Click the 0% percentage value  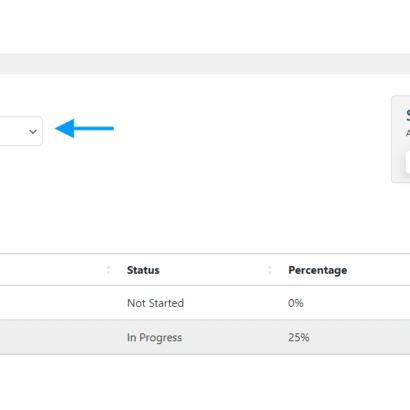296,303
